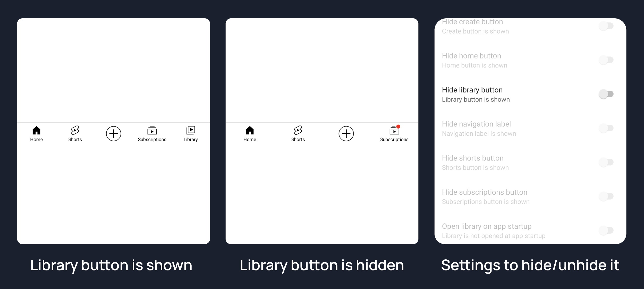Open Shorts icon in middle navigation bar

(x=298, y=130)
